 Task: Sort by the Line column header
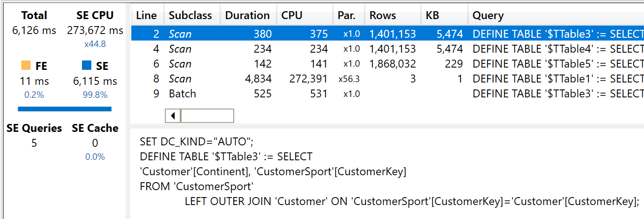point(148,15)
